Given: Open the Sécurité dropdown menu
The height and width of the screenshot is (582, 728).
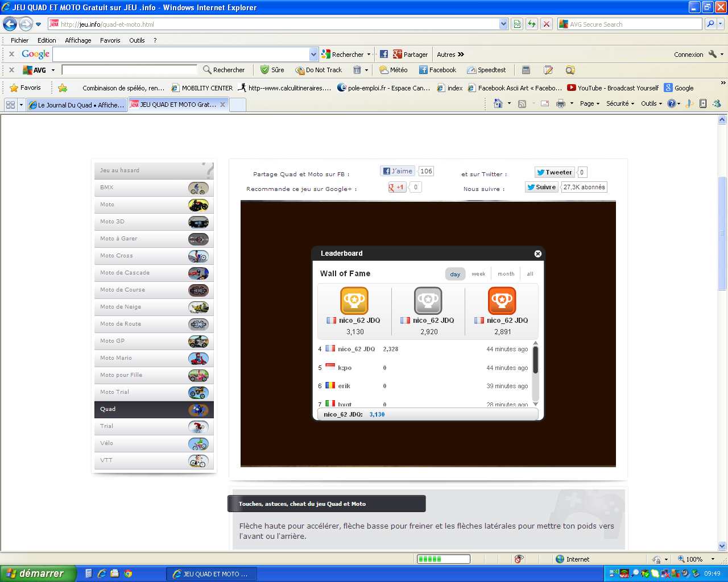Looking at the screenshot, I should click(x=620, y=103).
